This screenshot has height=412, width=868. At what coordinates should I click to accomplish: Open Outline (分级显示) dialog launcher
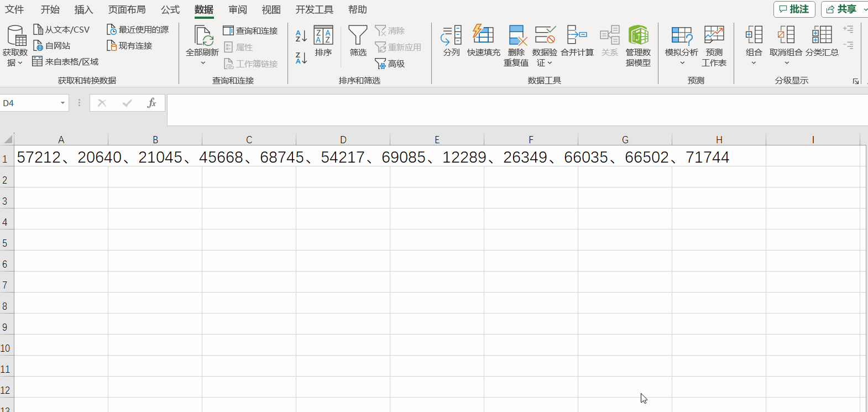click(x=856, y=81)
